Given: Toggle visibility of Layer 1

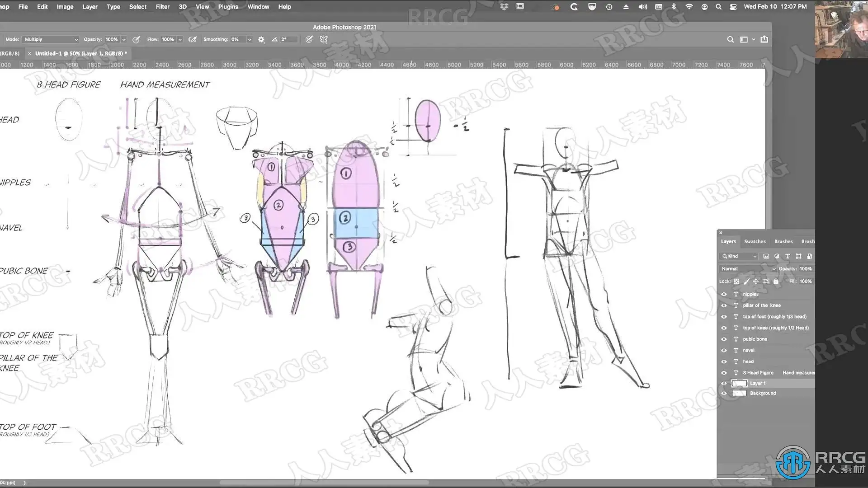Looking at the screenshot, I should [x=724, y=383].
